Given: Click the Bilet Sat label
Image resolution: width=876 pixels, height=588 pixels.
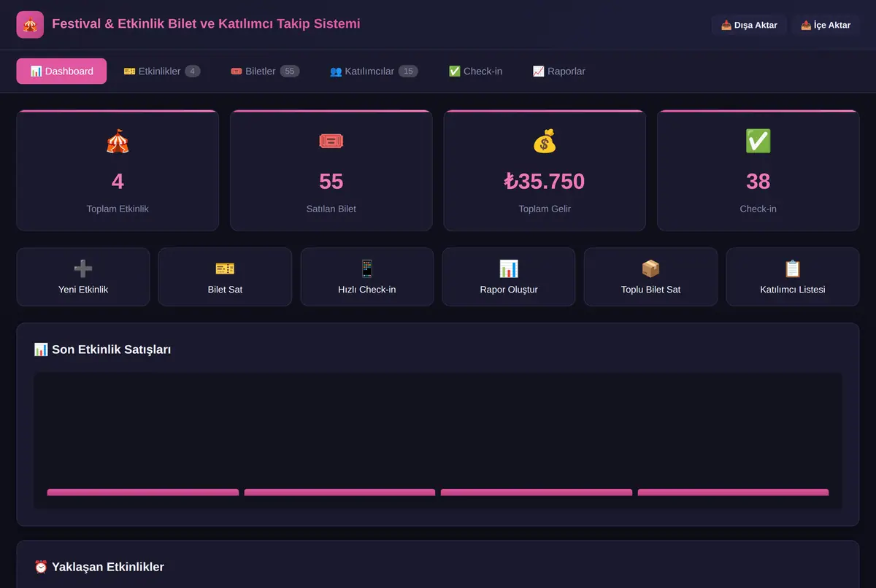Looking at the screenshot, I should coord(225,290).
